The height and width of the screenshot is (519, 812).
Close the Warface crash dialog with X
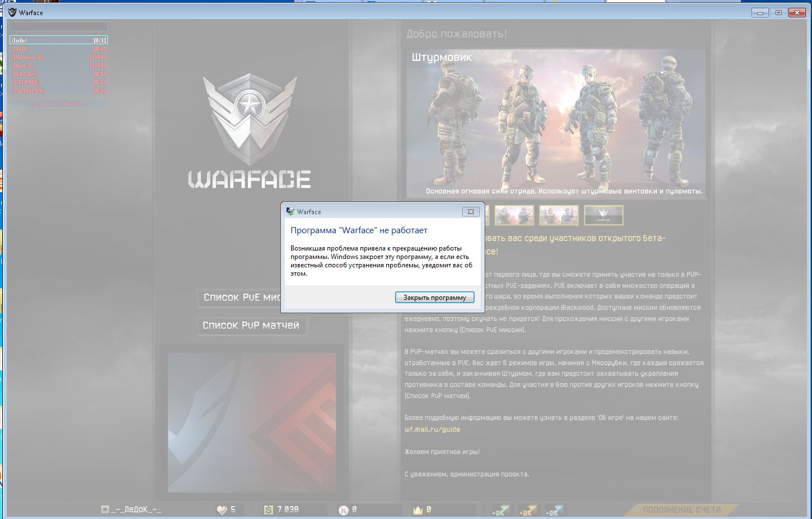point(471,211)
